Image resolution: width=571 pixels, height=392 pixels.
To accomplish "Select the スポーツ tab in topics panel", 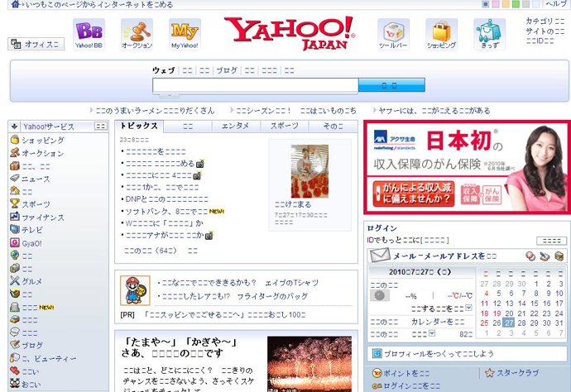I will tap(285, 126).
